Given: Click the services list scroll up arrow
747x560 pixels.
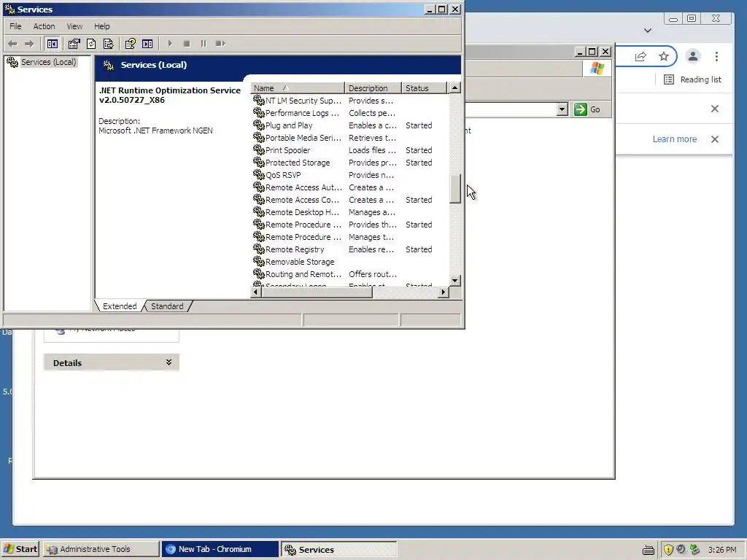Looking at the screenshot, I should click(x=455, y=87).
